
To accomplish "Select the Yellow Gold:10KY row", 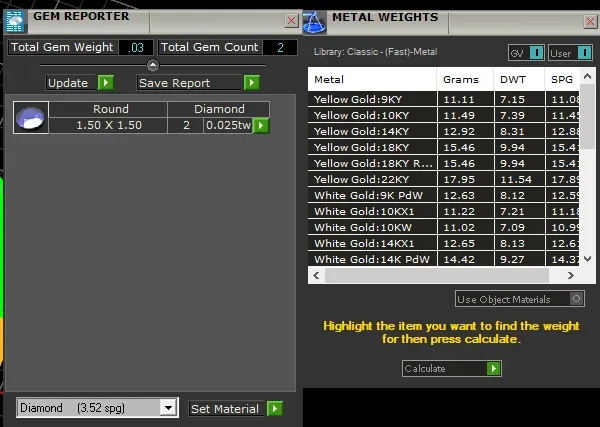I will coord(444,116).
